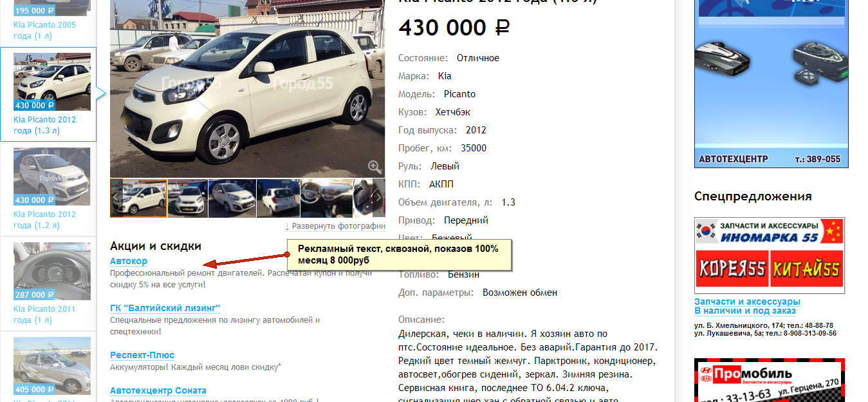Click the magnifier zoom icon on main photo
The height and width of the screenshot is (402, 868).
coord(374,167)
